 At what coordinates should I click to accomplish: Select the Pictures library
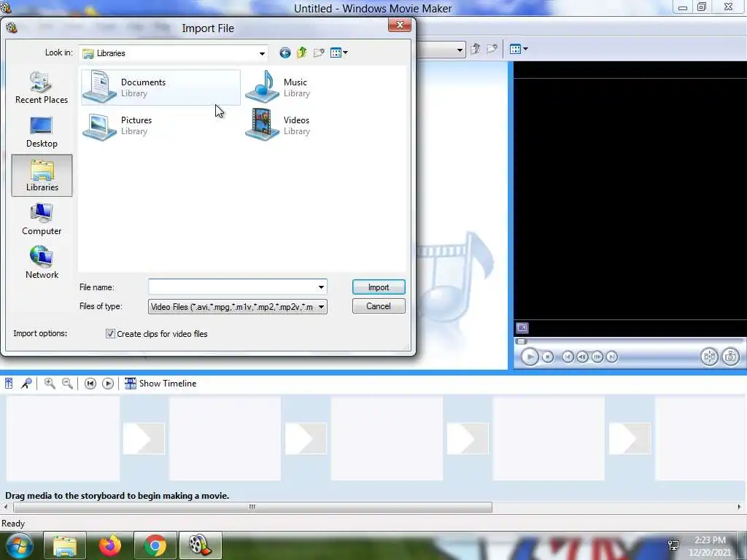click(117, 125)
